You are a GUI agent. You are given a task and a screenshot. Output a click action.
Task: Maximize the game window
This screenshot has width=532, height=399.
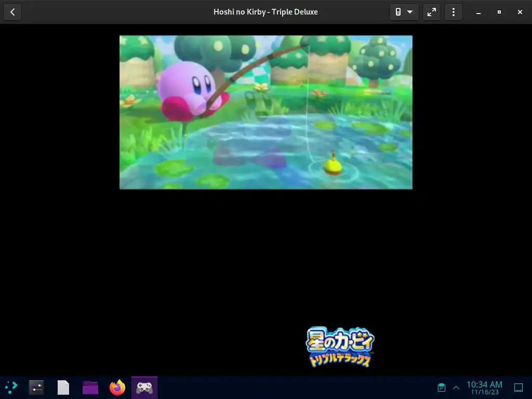pos(499,12)
